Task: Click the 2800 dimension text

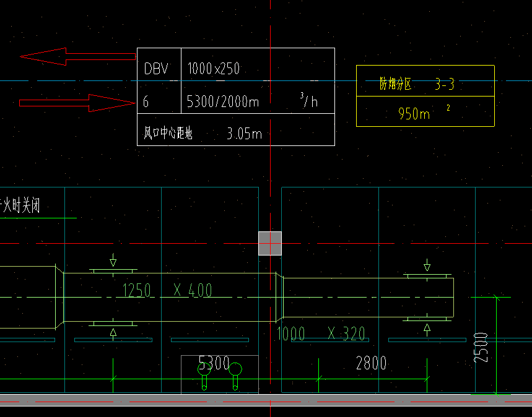Action: click(x=371, y=363)
